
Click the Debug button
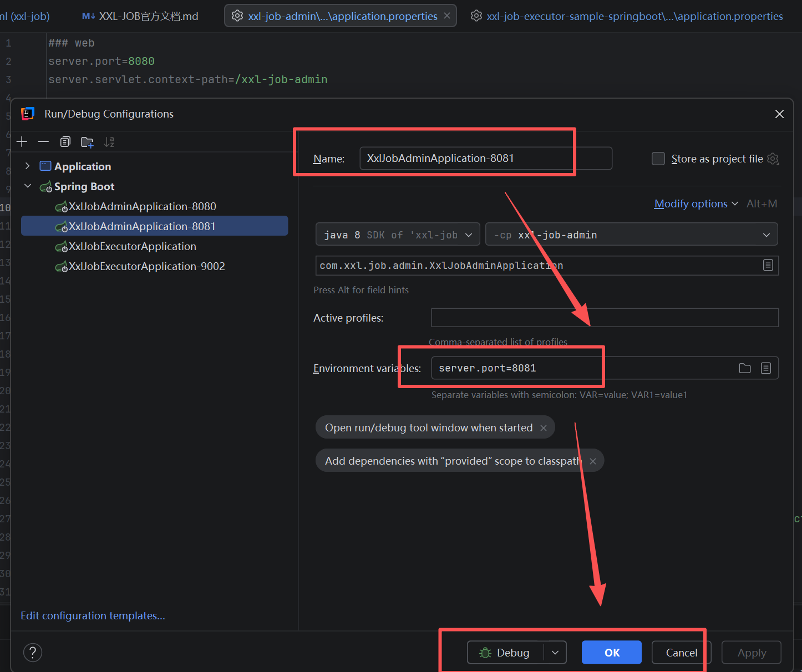point(505,653)
